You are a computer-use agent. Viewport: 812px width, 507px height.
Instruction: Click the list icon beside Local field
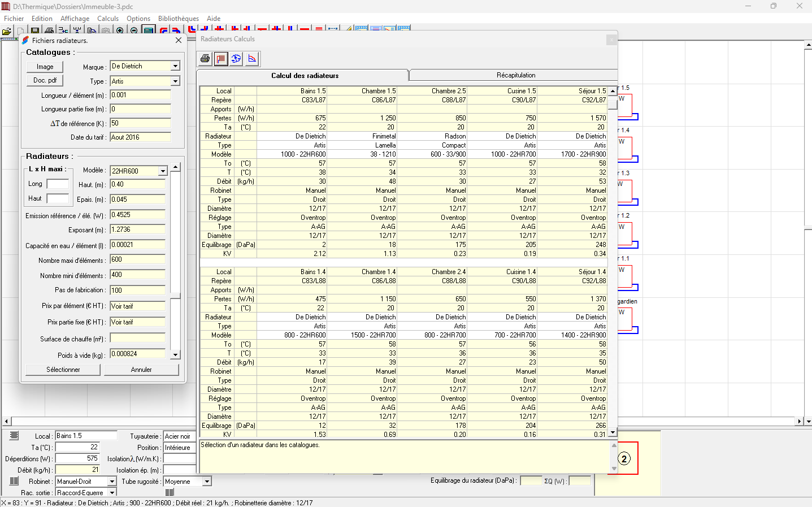[x=14, y=436]
